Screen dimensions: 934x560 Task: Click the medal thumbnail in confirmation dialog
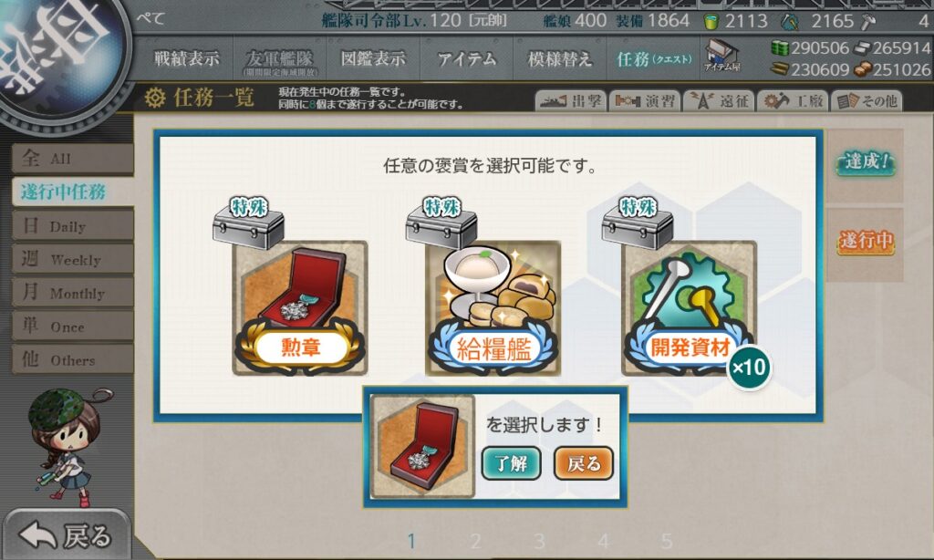(422, 446)
